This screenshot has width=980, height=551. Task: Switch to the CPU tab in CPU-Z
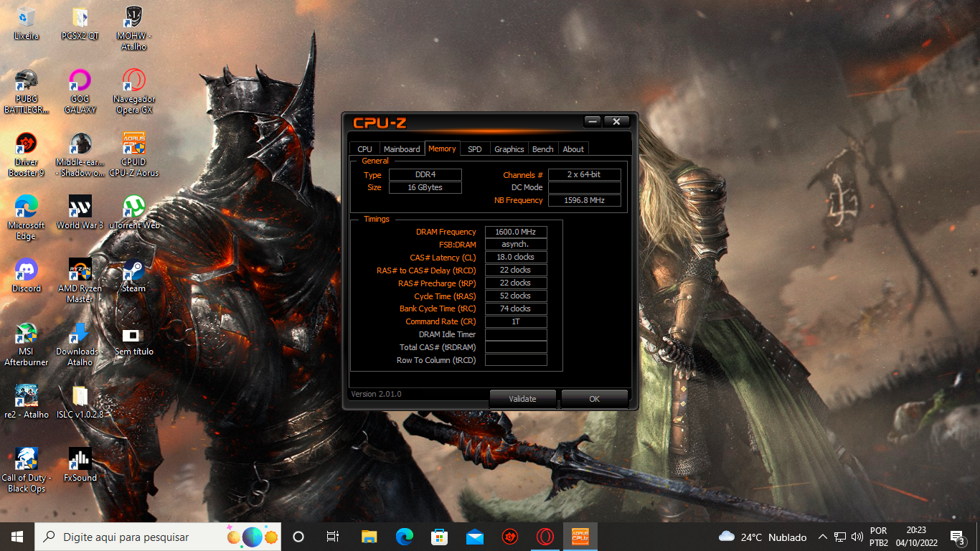[x=364, y=149]
